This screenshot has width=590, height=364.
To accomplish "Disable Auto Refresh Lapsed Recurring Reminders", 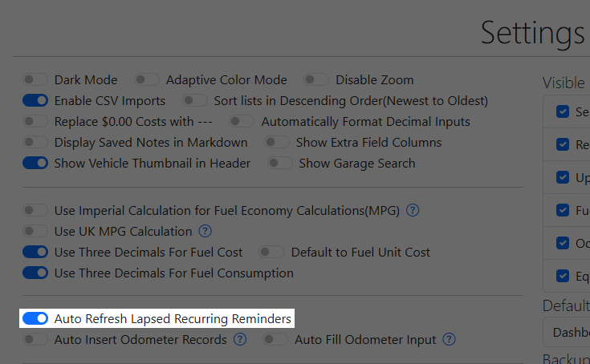I will point(35,319).
